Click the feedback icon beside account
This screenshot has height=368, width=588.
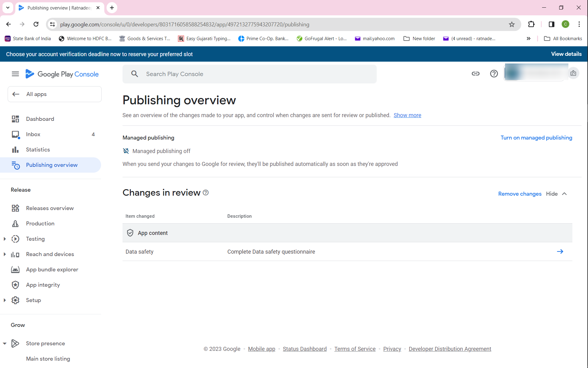pos(573,73)
